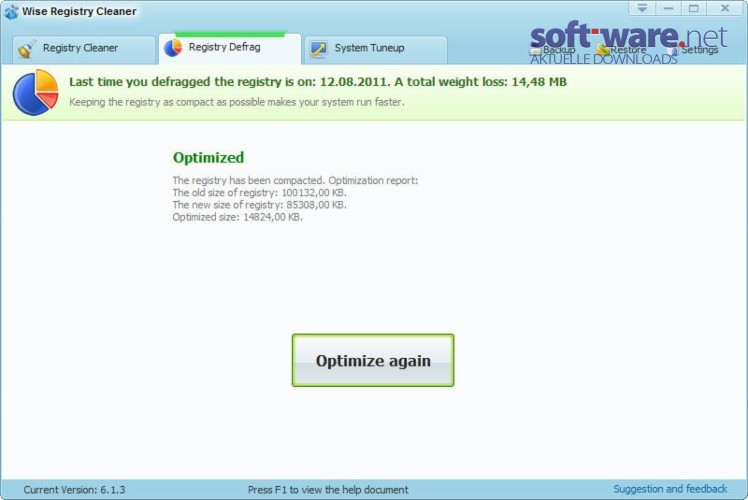
Task: Click the 'Last time you defragged' banner text
Action: point(318,82)
